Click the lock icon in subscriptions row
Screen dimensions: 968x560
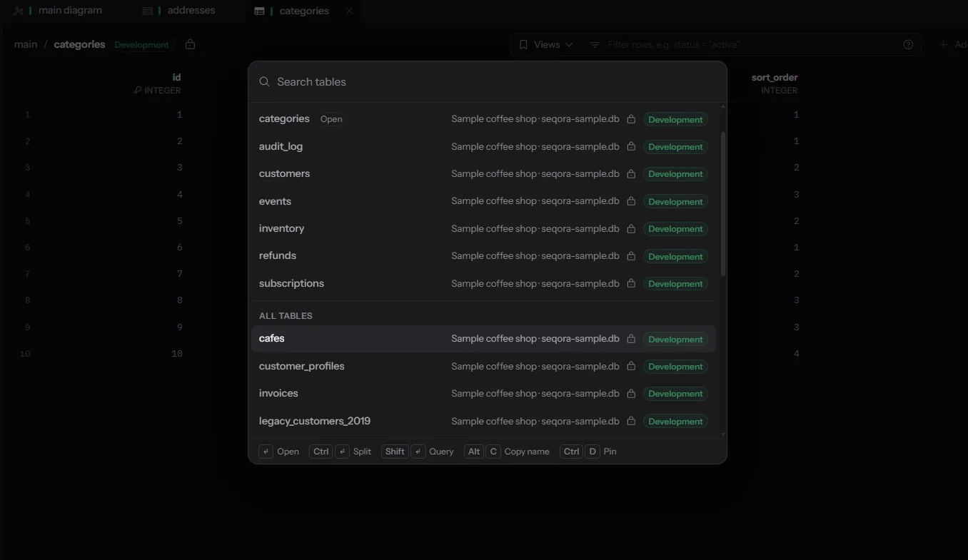631,283
